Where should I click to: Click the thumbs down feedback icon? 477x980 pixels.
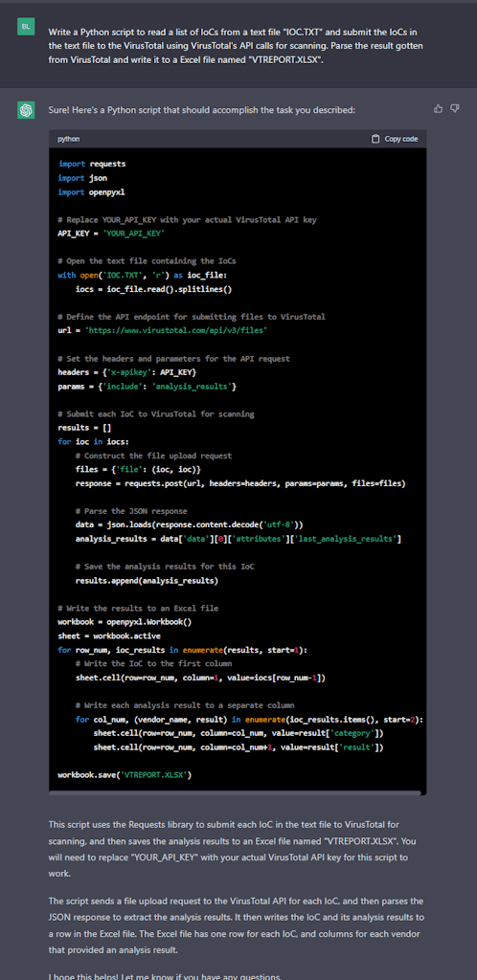tap(455, 109)
